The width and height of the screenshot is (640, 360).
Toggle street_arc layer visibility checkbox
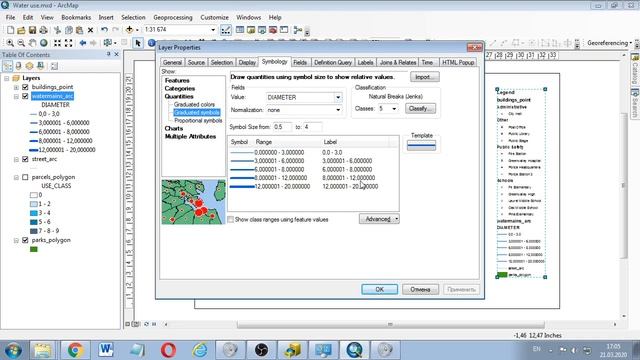tap(25, 159)
